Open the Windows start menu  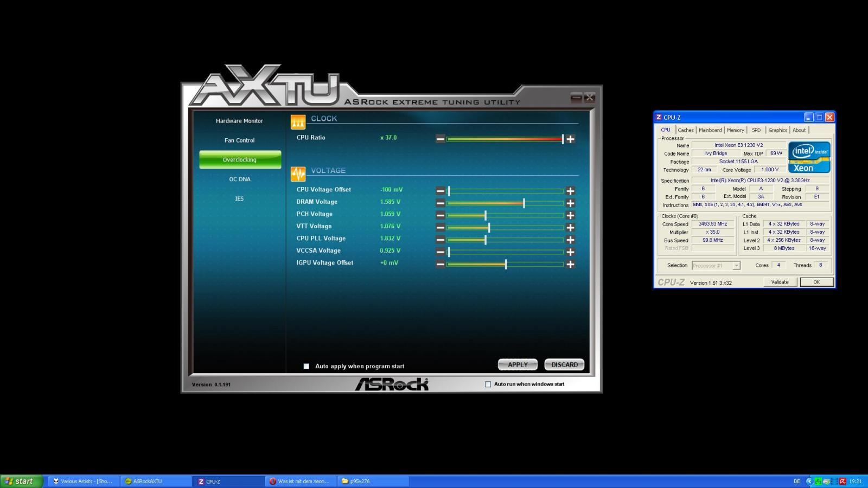click(21, 481)
